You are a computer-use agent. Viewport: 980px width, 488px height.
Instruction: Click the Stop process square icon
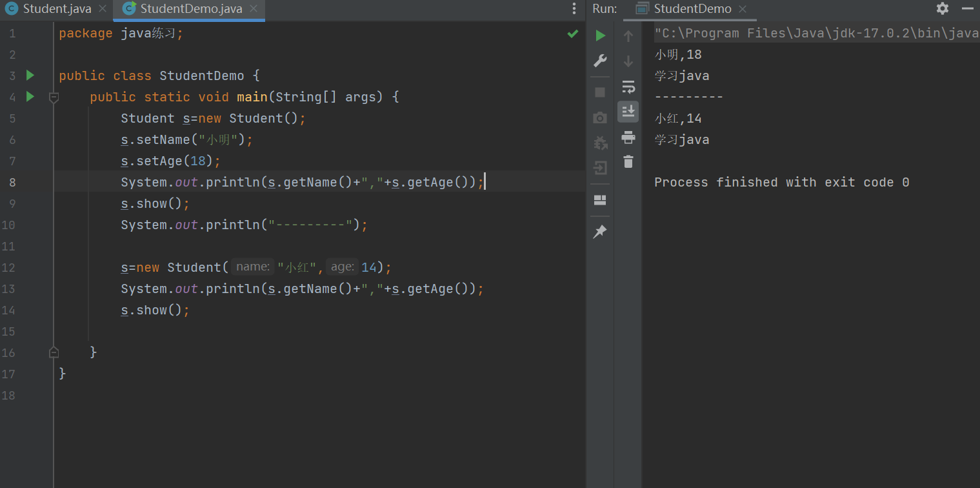point(600,92)
